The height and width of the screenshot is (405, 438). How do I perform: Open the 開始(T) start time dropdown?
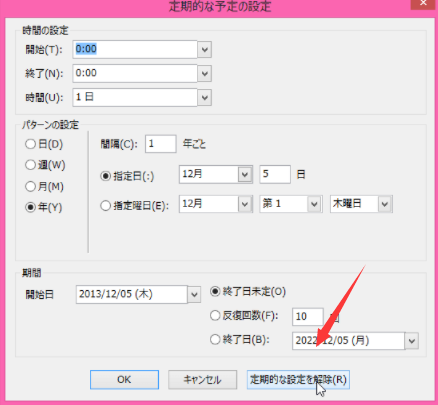[205, 50]
